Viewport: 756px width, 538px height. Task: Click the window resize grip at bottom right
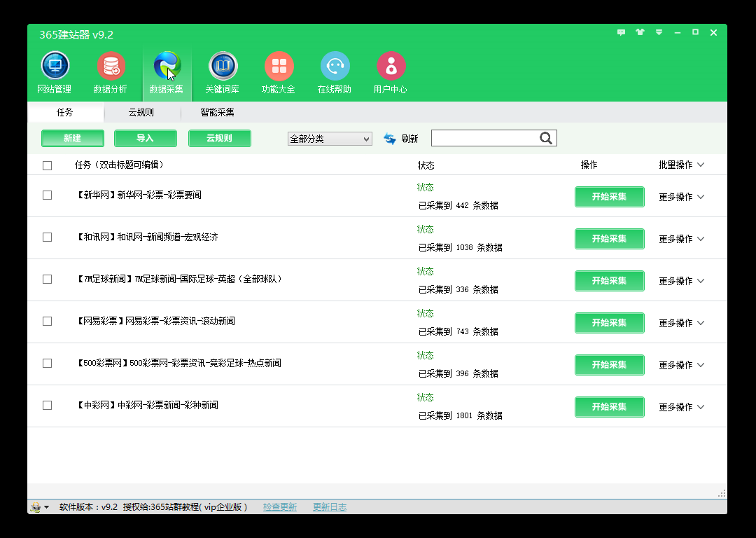tap(722, 494)
